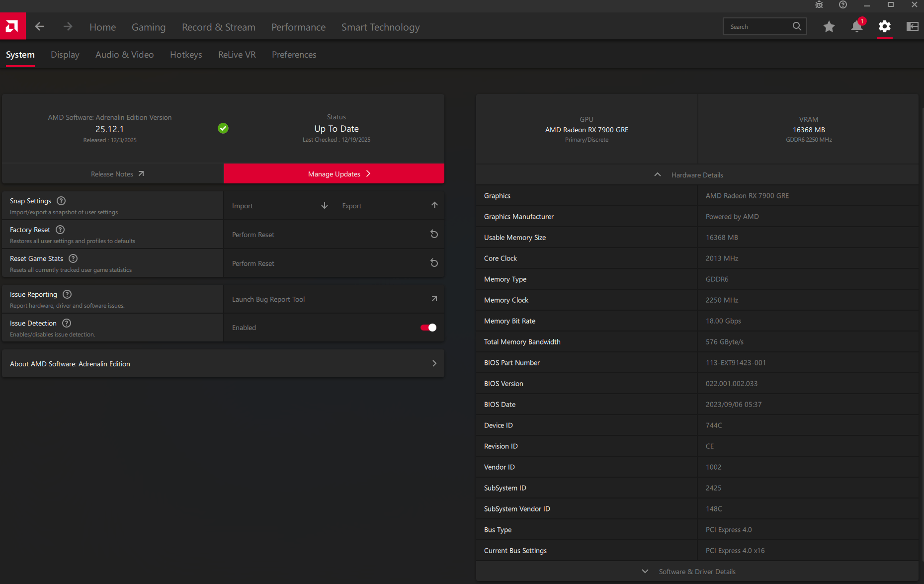Click the Launch Bug Report Tool arrow icon
This screenshot has height=584, width=924.
[434, 299]
